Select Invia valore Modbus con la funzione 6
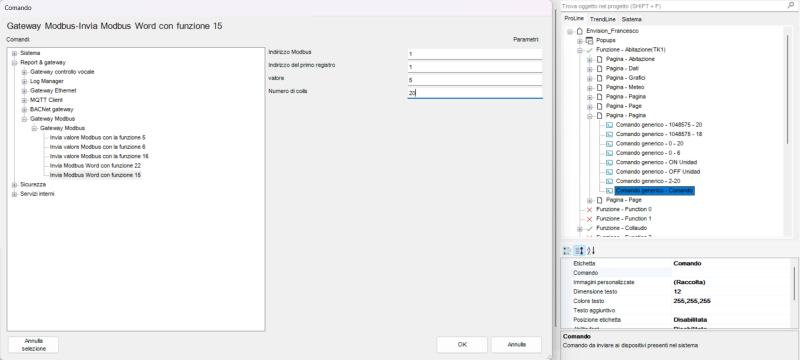This screenshot has height=360, width=800. [x=97, y=147]
